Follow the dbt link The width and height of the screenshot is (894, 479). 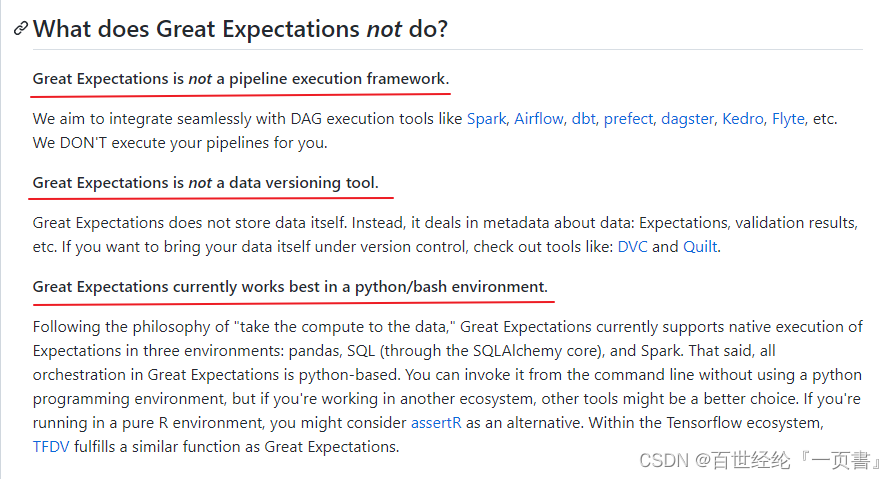click(583, 119)
